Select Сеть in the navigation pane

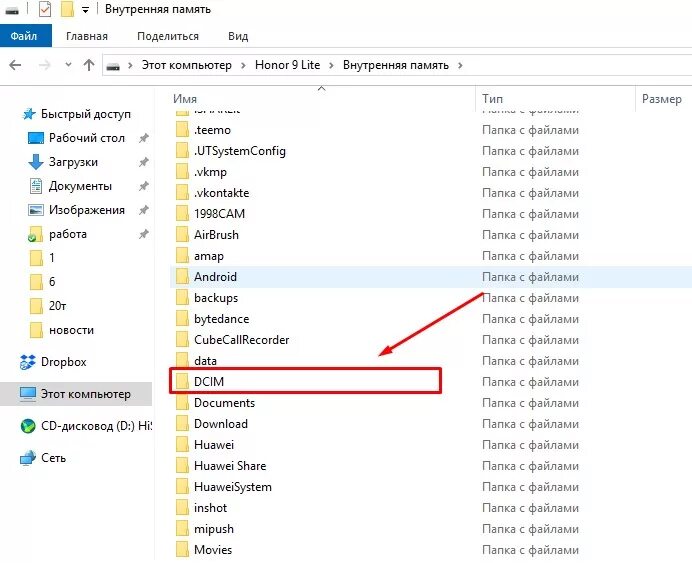[43, 458]
